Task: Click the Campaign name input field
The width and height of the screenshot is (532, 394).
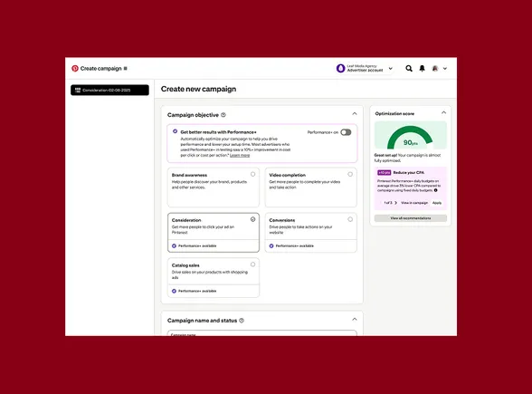Action: [x=262, y=333]
